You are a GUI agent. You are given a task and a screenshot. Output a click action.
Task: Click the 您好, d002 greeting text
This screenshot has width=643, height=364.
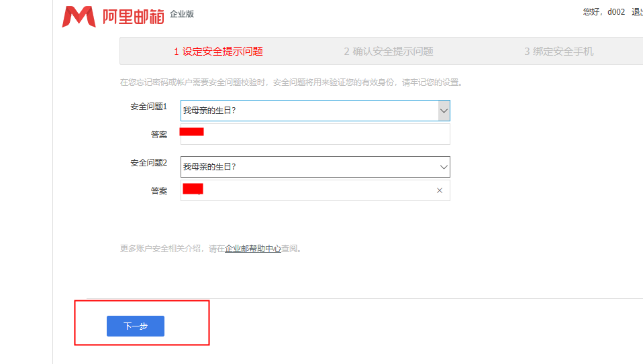click(604, 12)
